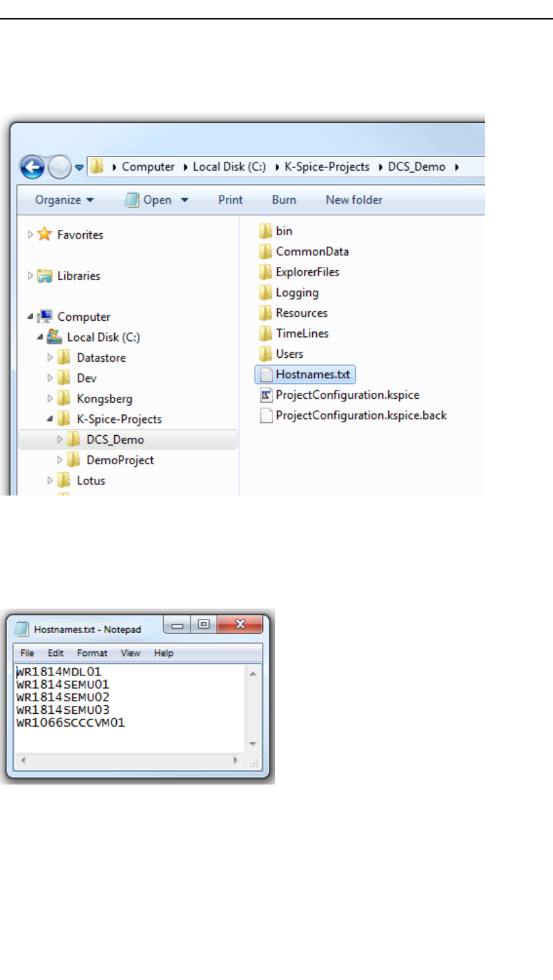Click the bin folder icon

[x=265, y=231]
